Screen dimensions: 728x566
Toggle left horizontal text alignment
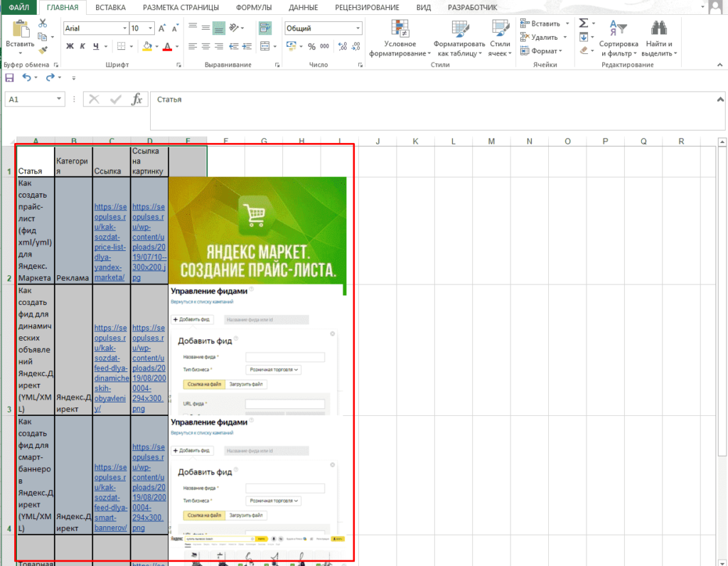click(x=193, y=46)
